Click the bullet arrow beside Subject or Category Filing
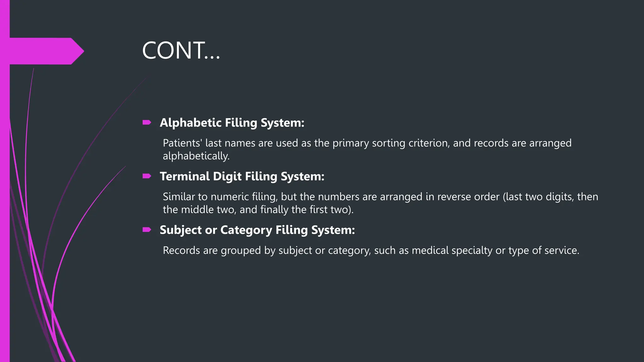 click(147, 230)
